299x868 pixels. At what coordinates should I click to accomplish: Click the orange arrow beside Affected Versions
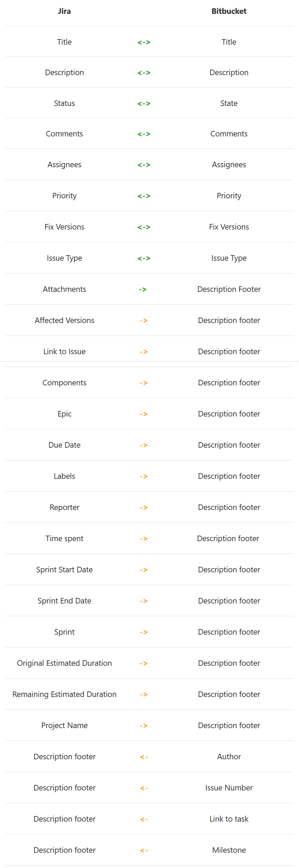[144, 321]
